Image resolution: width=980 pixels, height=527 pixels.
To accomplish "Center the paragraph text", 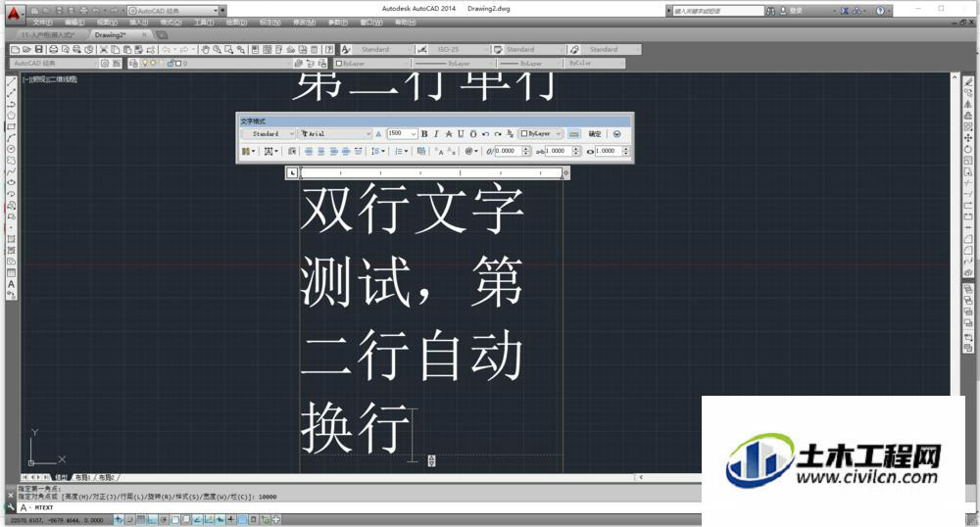I will 321,151.
